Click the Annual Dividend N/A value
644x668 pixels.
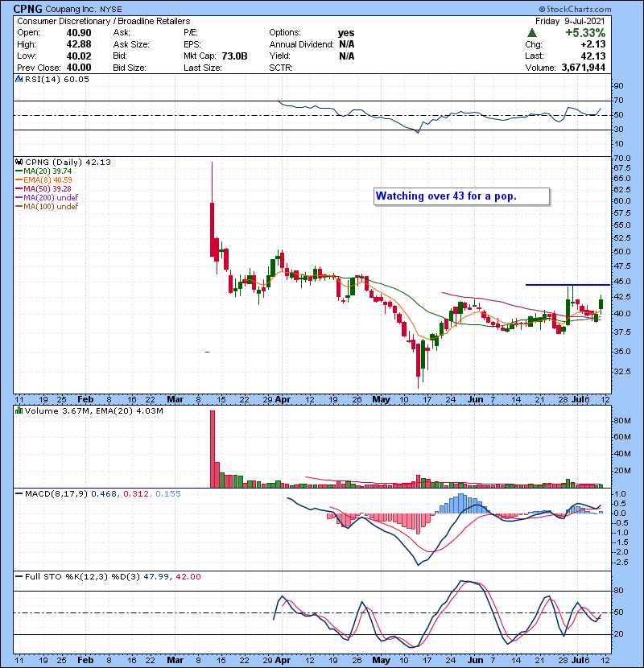click(x=346, y=44)
